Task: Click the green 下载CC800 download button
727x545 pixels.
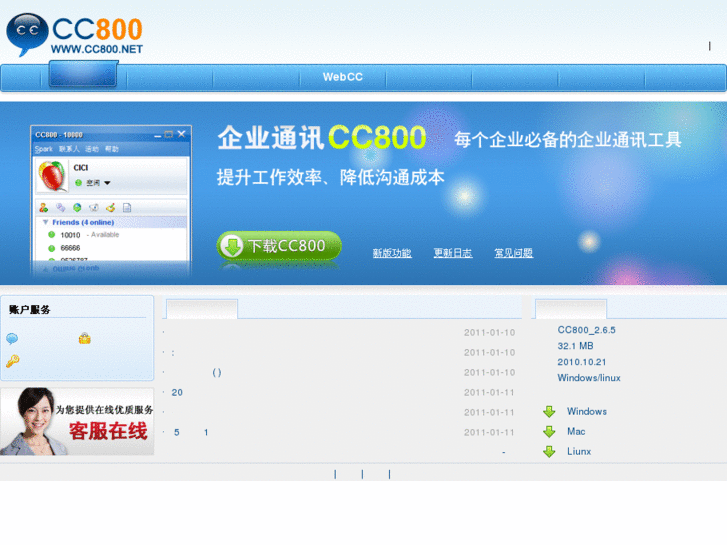Action: pyautogui.click(x=279, y=245)
